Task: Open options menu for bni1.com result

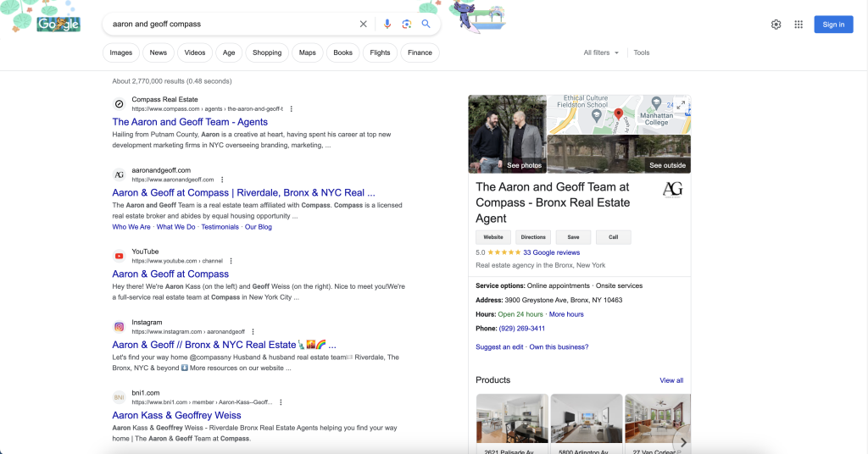Action: click(x=281, y=402)
